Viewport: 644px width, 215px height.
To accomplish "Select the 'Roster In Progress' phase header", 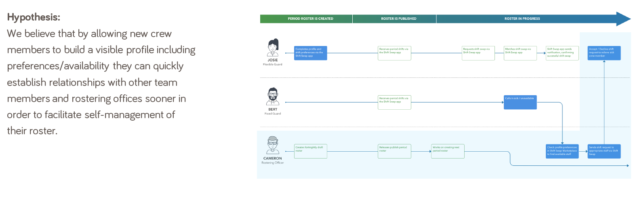I will point(522,19).
